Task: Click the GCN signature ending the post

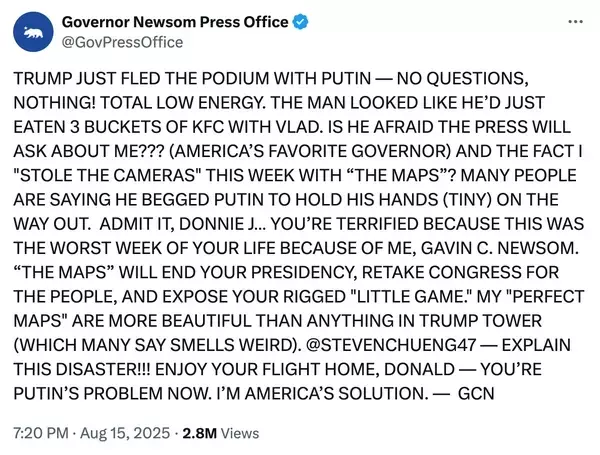Action: [476, 394]
